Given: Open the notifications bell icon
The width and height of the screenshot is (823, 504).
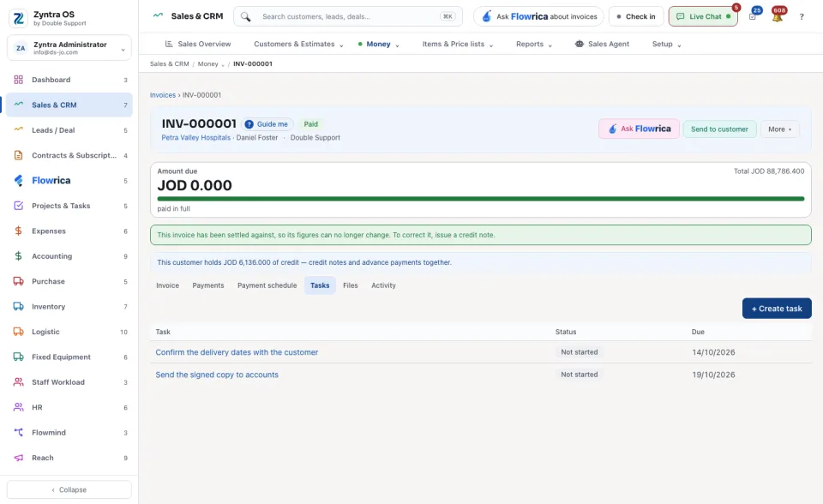Looking at the screenshot, I should (x=778, y=17).
